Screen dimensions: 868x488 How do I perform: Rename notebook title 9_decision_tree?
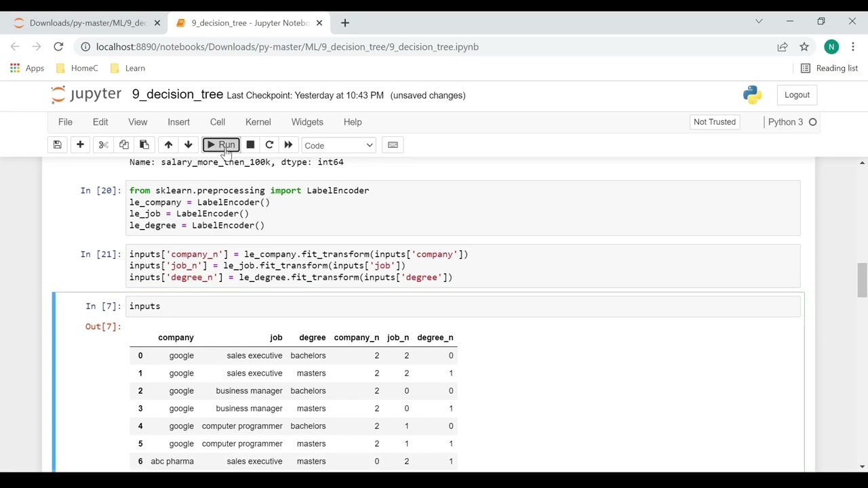[x=178, y=95]
